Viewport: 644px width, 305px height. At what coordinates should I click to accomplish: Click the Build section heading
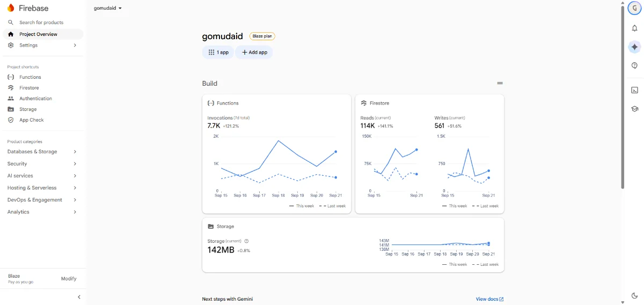210,84
